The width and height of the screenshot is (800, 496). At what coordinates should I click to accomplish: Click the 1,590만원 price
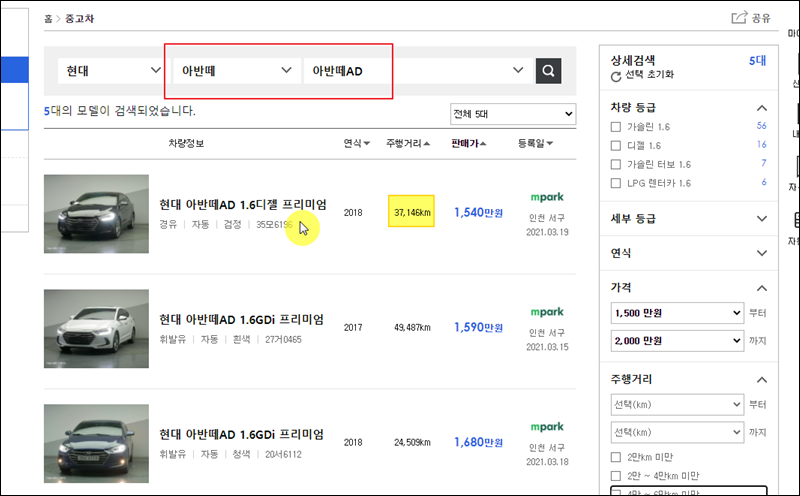click(x=479, y=327)
